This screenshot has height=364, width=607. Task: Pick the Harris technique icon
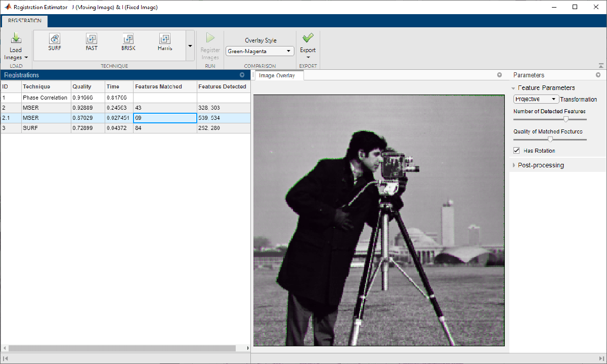pyautogui.click(x=165, y=39)
